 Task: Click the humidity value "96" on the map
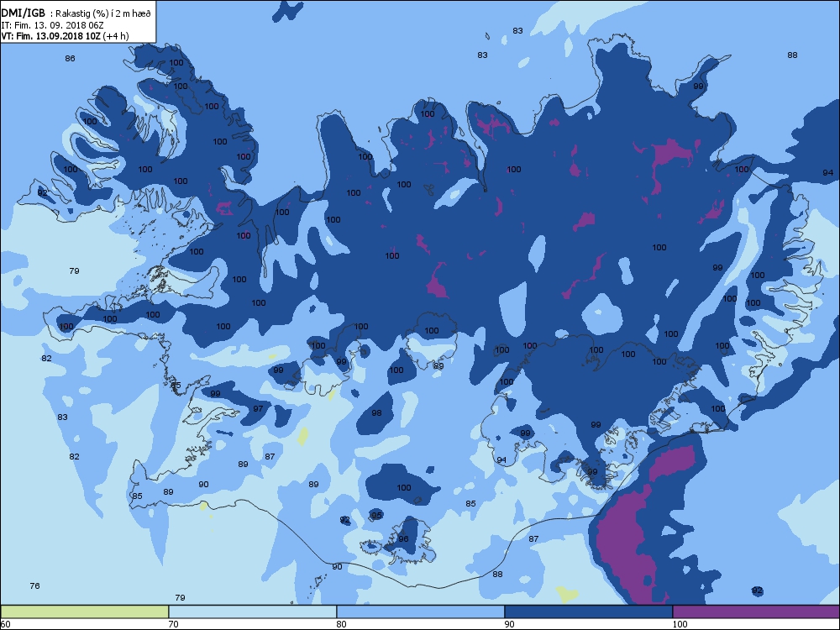pos(403,539)
